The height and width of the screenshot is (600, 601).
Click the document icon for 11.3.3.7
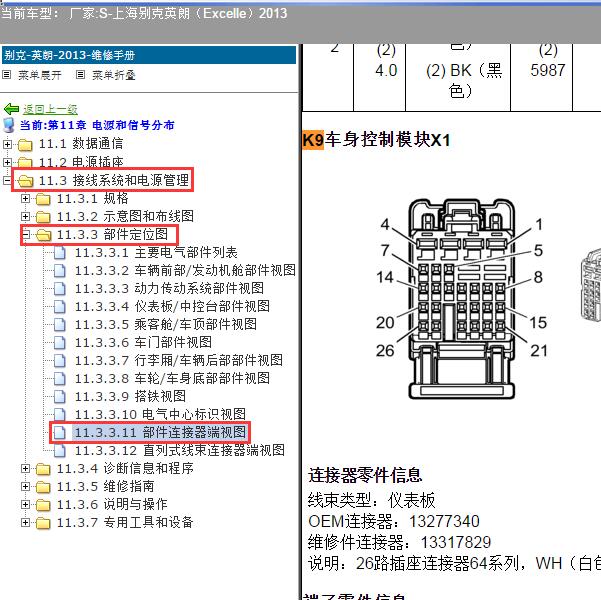click(60, 361)
